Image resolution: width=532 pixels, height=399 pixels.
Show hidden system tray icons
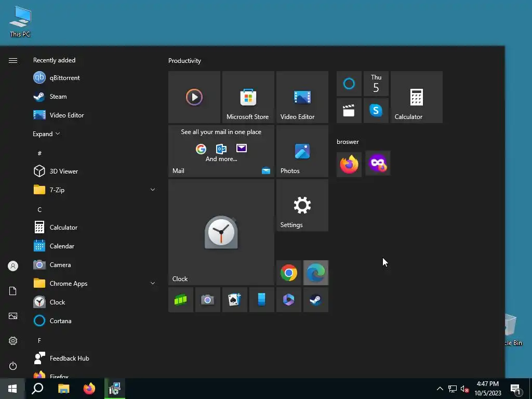coord(440,389)
